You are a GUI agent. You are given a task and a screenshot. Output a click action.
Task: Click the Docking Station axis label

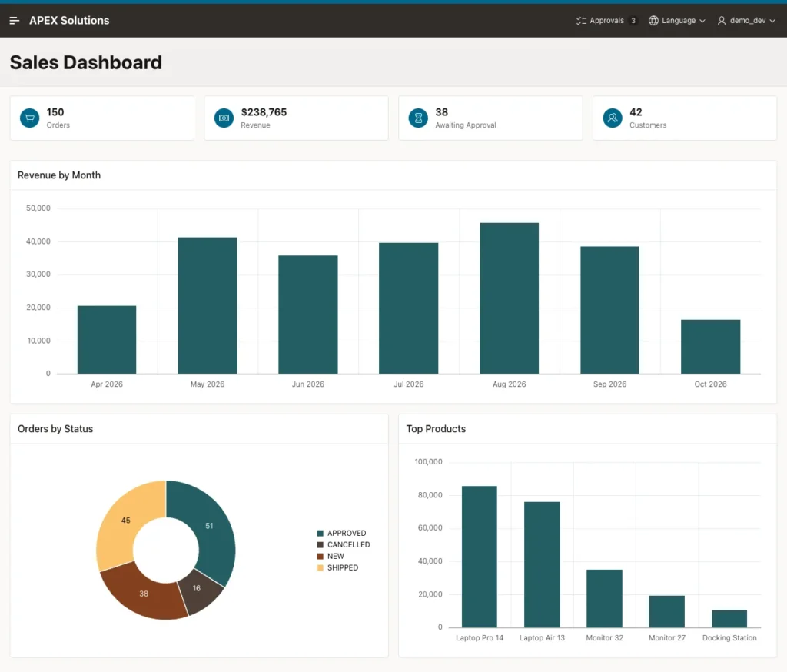[729, 638]
